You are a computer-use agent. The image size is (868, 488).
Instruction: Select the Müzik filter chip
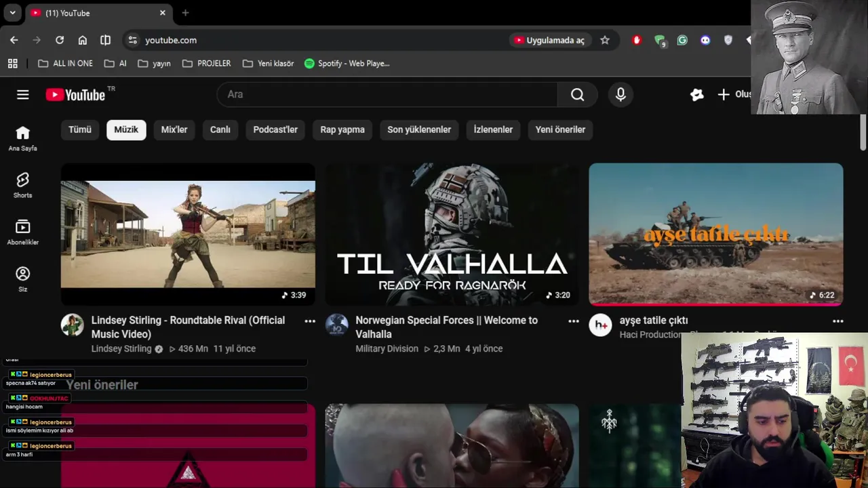(126, 129)
